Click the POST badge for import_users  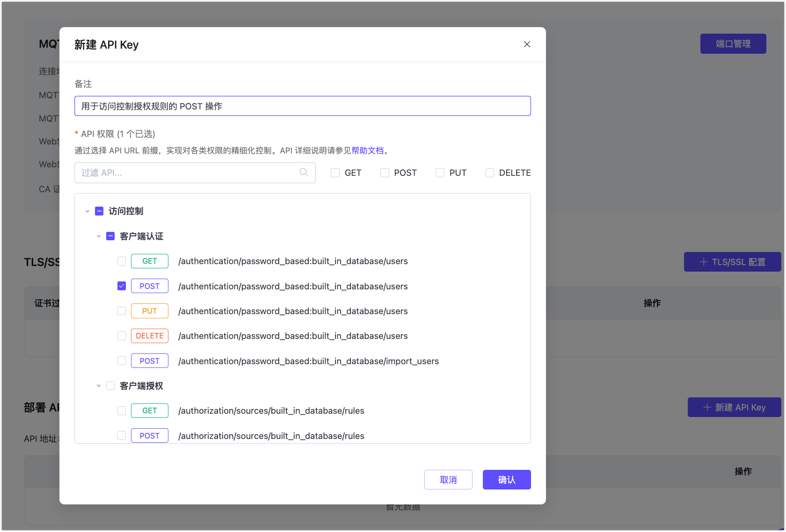[x=149, y=361]
